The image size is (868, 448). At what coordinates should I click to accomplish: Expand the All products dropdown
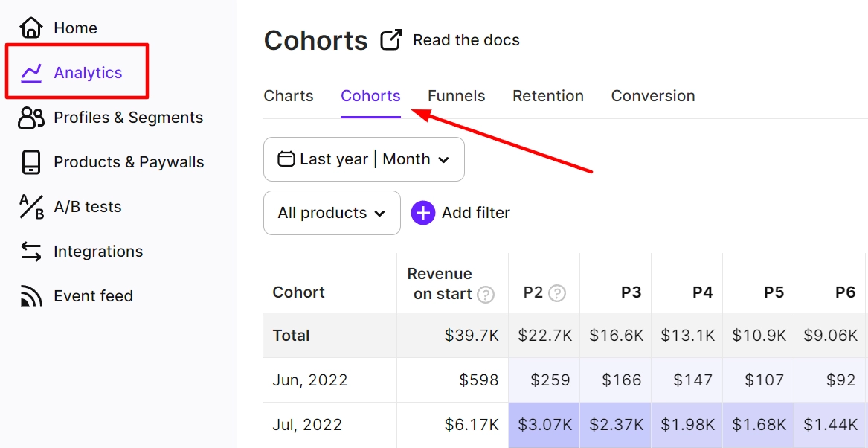pyautogui.click(x=332, y=213)
